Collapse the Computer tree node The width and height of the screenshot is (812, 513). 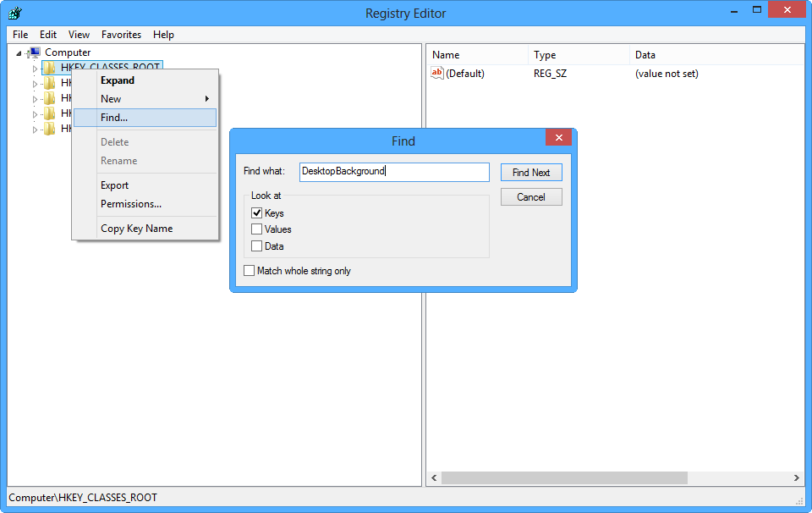tap(19, 52)
